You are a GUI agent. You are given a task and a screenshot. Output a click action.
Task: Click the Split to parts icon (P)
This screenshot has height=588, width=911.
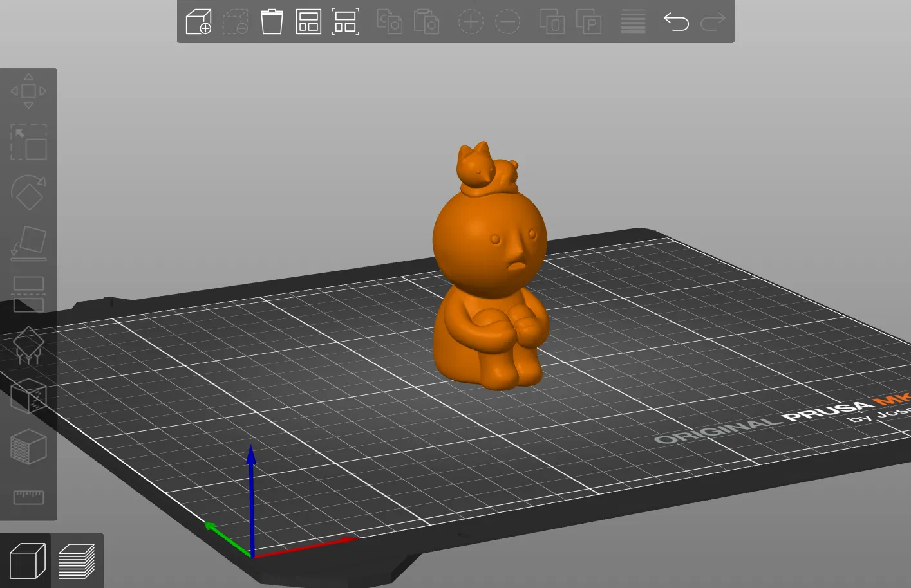point(588,22)
